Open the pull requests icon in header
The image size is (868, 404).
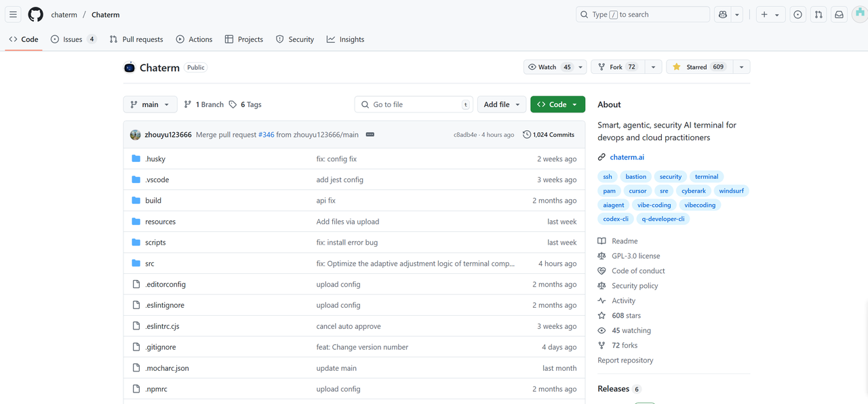click(818, 14)
